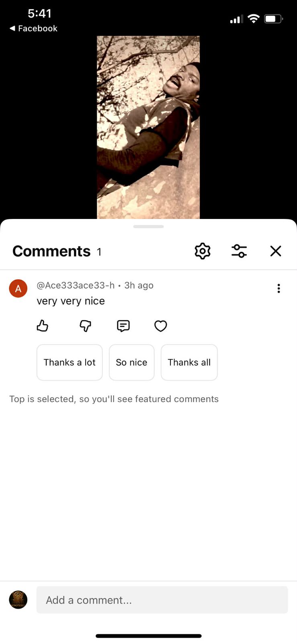Return to Facebook via back link
Viewport: 297px width, 644px height.
tap(33, 29)
